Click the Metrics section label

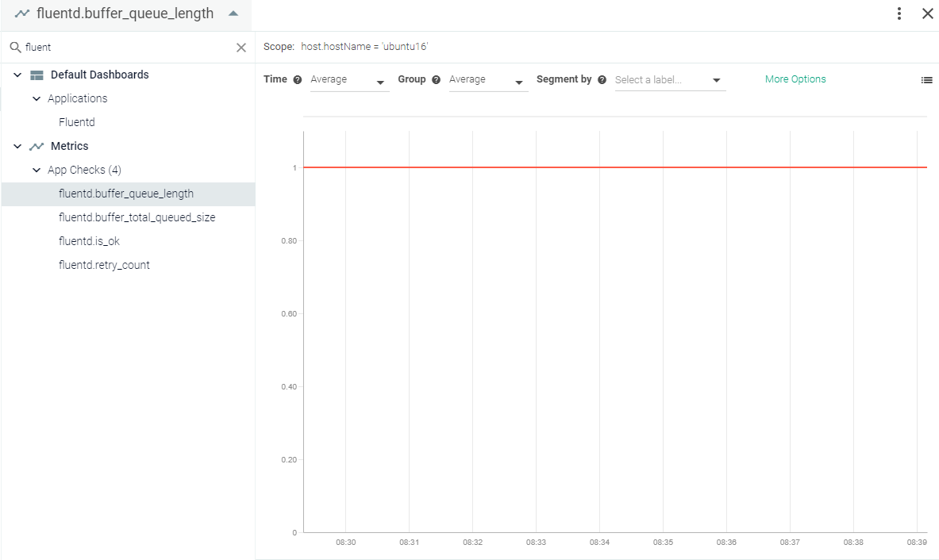(x=70, y=146)
